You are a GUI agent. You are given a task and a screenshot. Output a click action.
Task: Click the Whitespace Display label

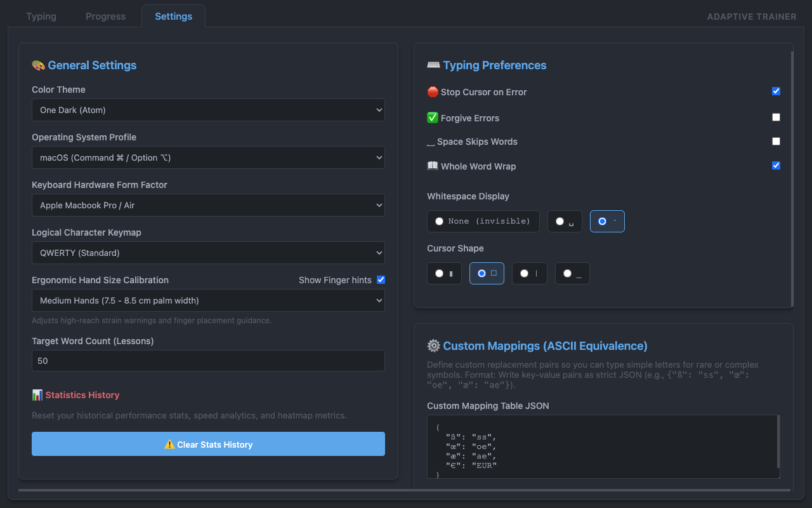tap(468, 196)
